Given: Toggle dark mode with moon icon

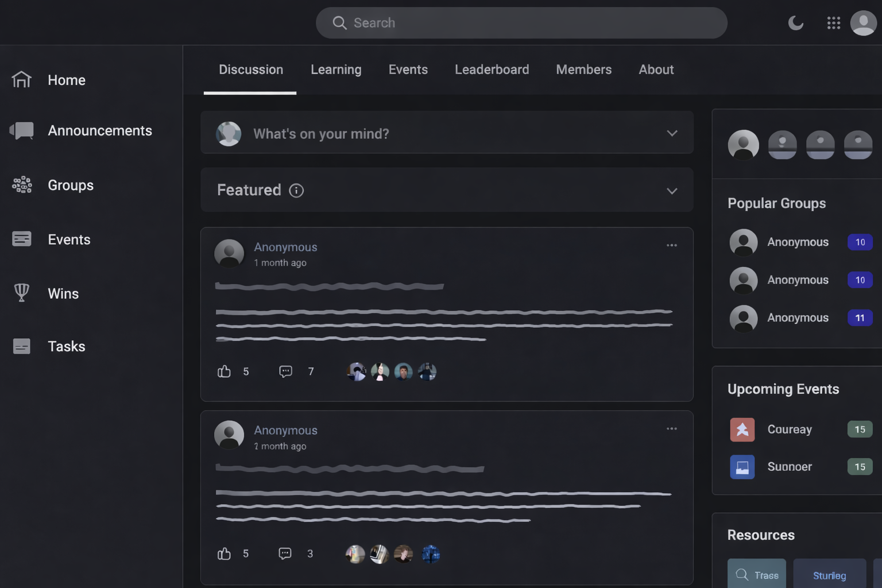Looking at the screenshot, I should tap(795, 23).
